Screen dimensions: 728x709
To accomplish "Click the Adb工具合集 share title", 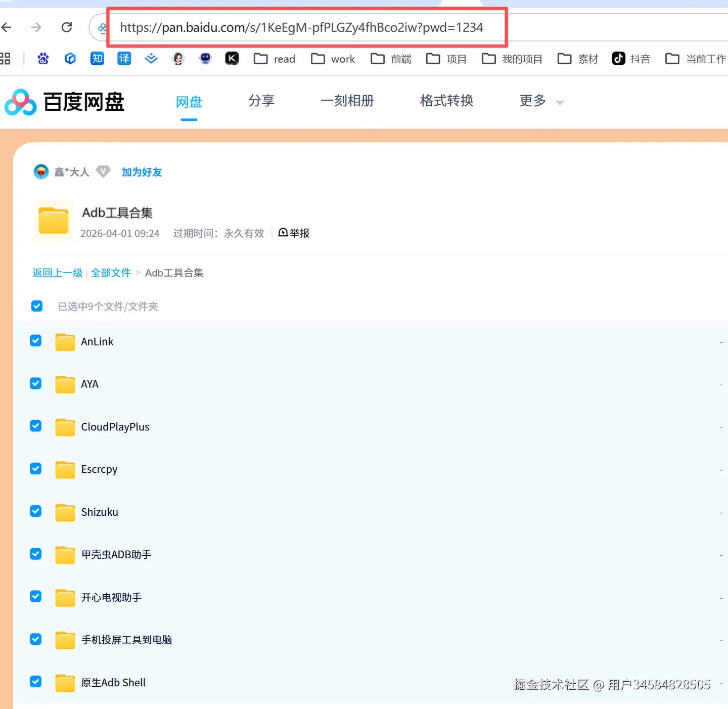I will pos(117,213).
